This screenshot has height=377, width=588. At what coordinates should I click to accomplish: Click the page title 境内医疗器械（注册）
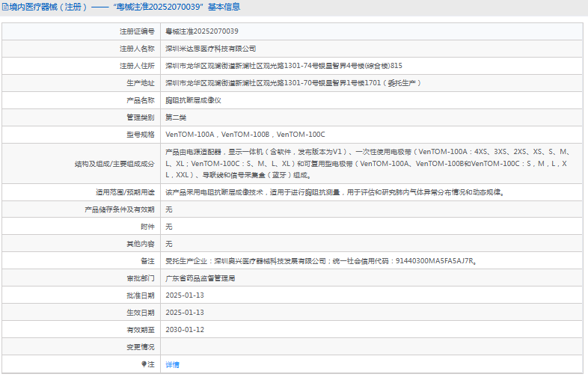click(48, 7)
